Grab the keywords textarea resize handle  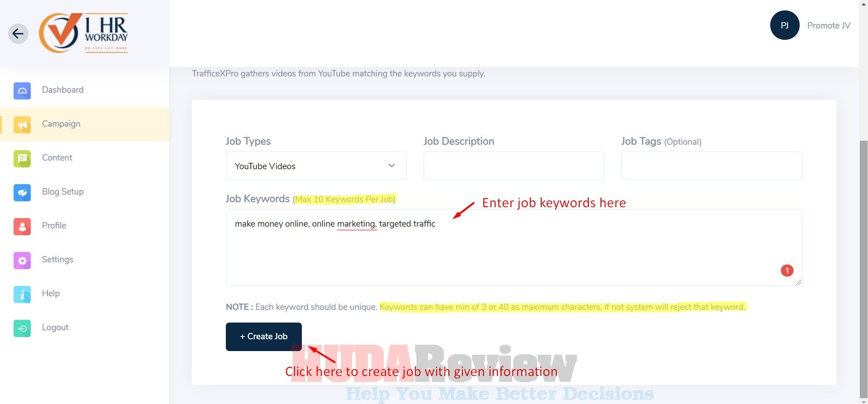pos(798,282)
